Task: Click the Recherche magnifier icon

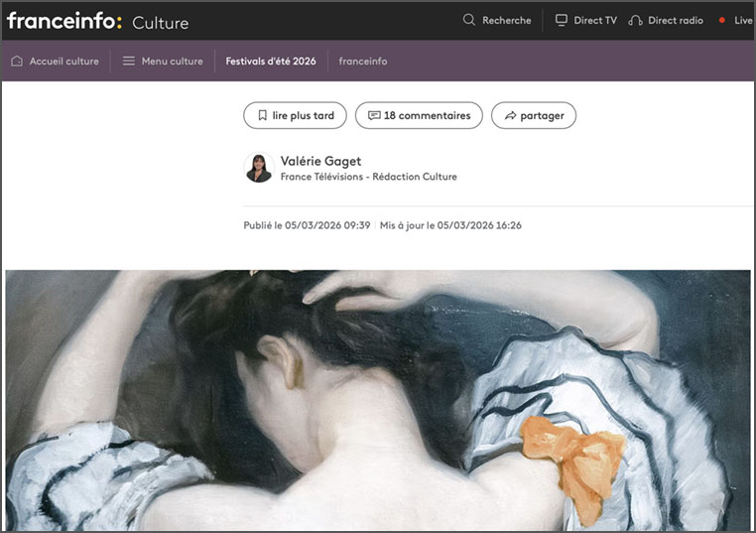Action: [x=468, y=20]
